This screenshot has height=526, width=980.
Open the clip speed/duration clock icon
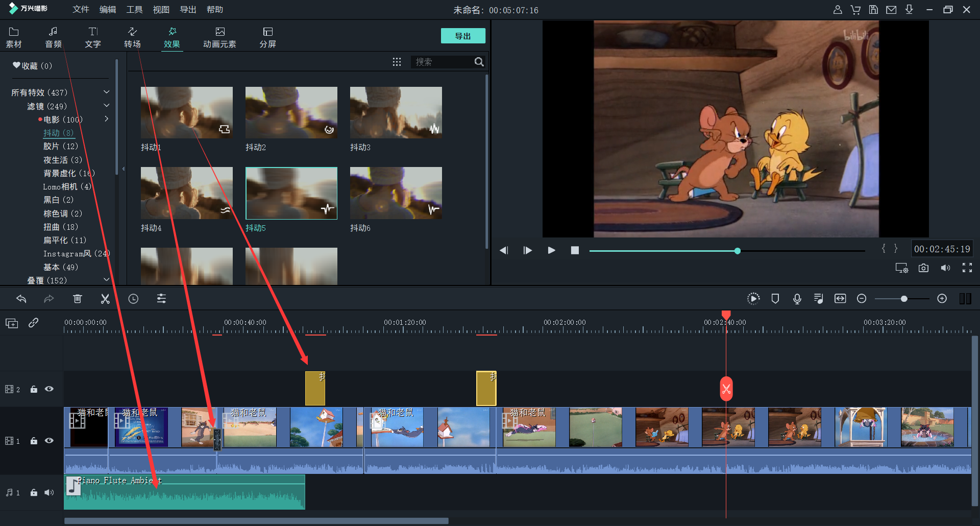tap(133, 299)
